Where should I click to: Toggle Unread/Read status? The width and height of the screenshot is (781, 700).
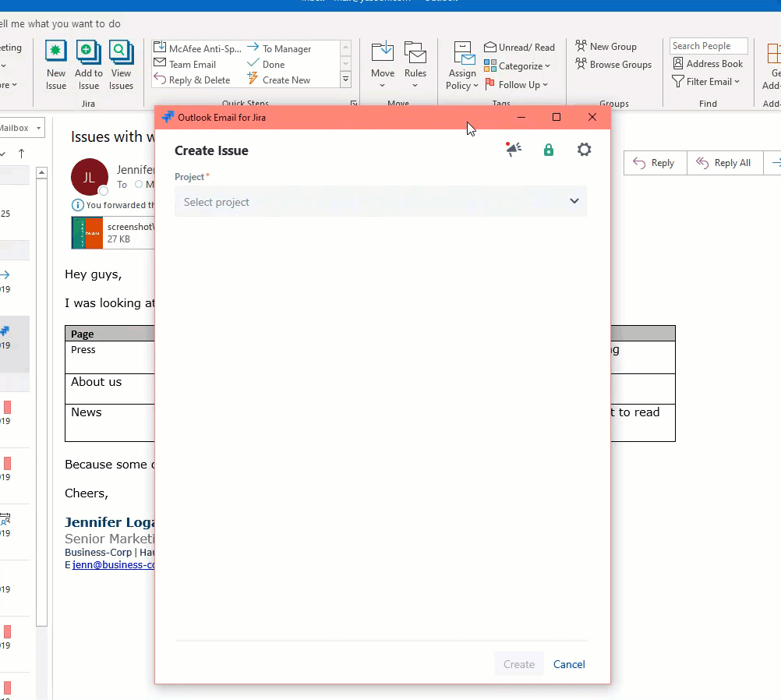click(x=519, y=48)
